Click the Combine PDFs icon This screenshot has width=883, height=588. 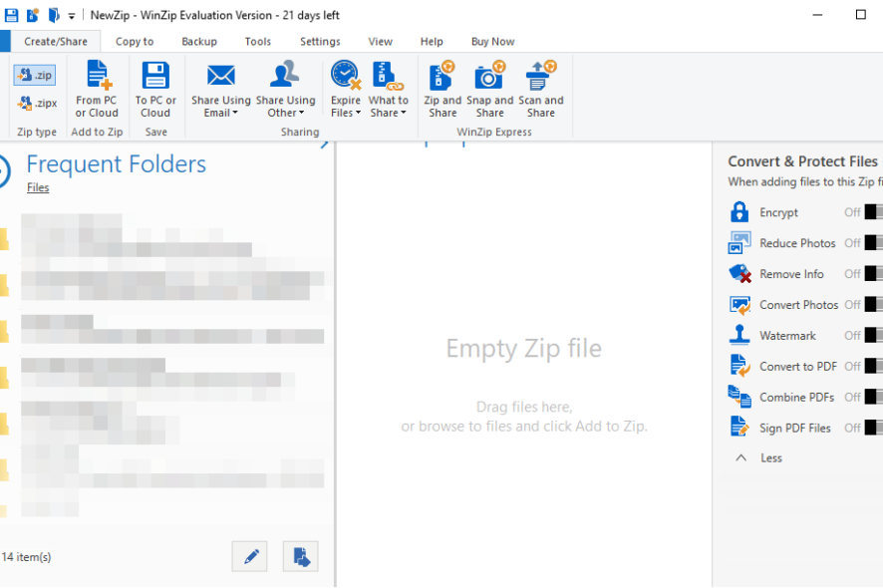click(739, 397)
